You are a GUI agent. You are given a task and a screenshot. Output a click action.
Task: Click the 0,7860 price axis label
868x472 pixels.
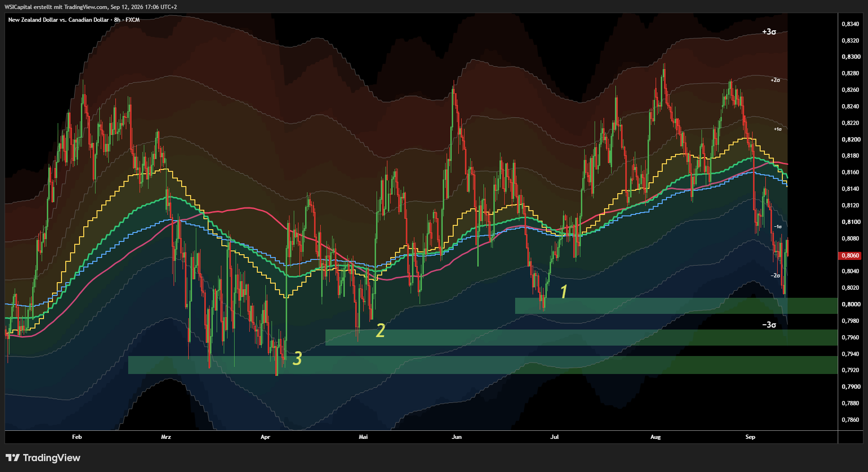pyautogui.click(x=850, y=420)
